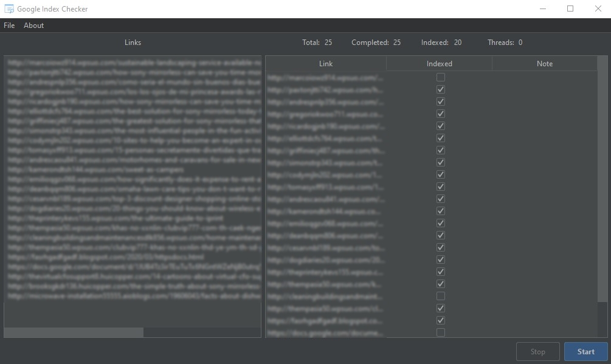Click the Link column header
Viewport: 611px width, 364px height.
(326, 63)
